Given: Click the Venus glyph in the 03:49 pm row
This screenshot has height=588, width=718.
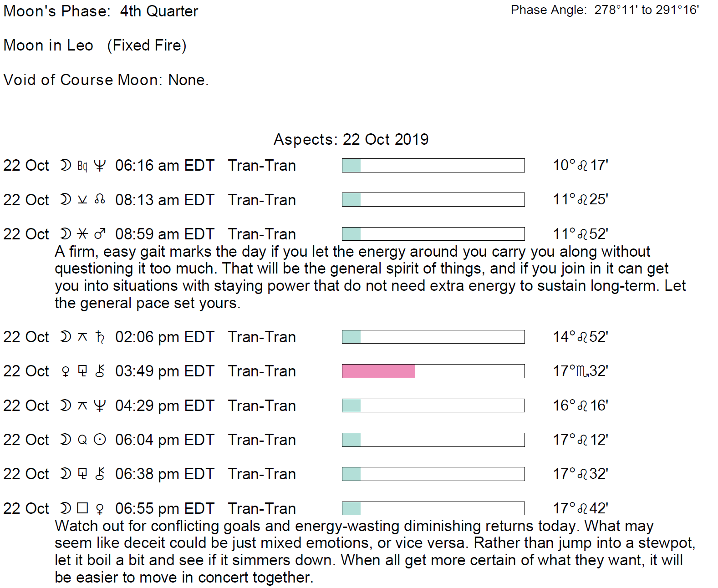Looking at the screenshot, I should 66,372.
